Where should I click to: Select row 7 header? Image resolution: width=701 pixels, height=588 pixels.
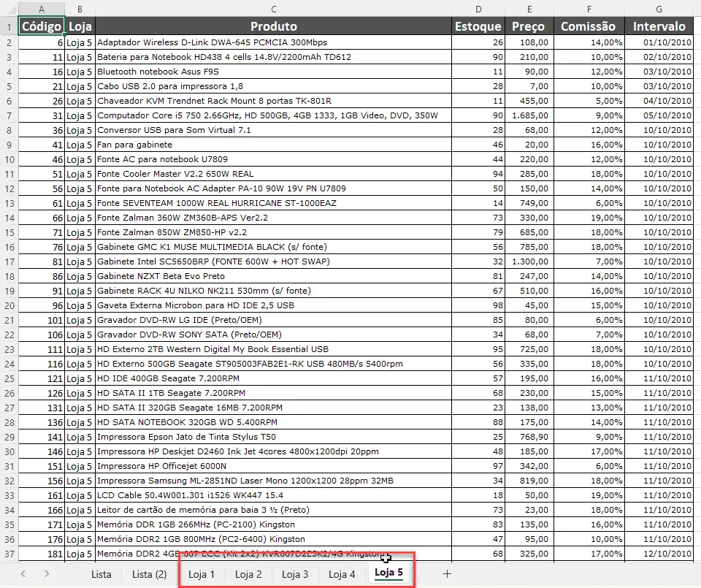(x=9, y=116)
